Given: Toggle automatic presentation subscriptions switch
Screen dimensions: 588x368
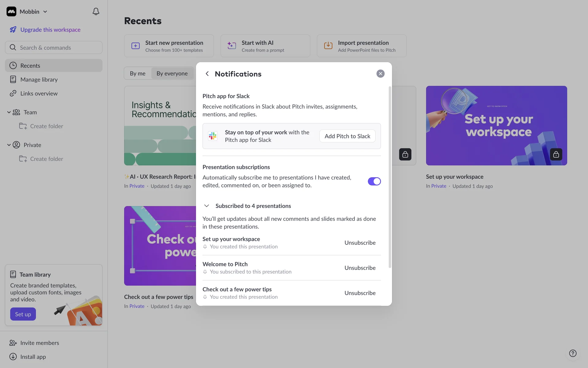Looking at the screenshot, I should 374,181.
